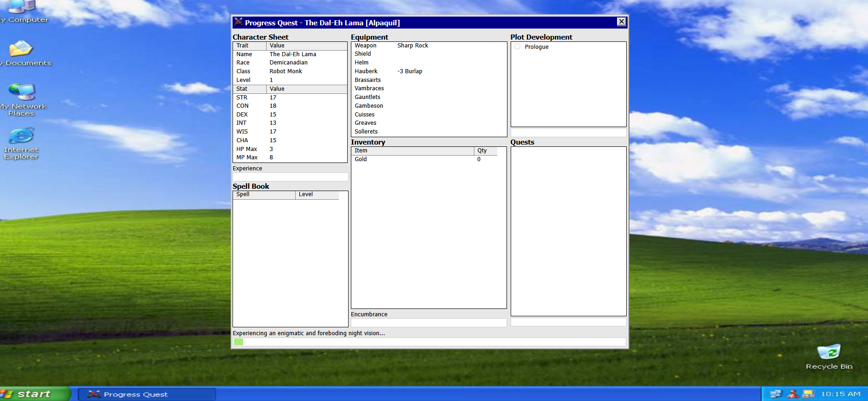Screen dimensions: 868x401
Task: Click the 'Gauntlets' equipment row
Action: [367, 97]
